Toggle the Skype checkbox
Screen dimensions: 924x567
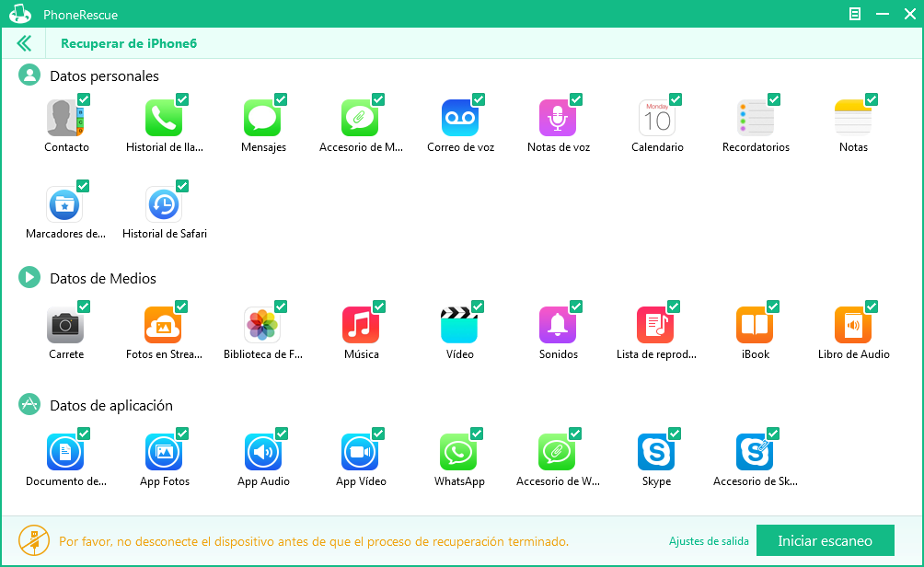(x=675, y=434)
